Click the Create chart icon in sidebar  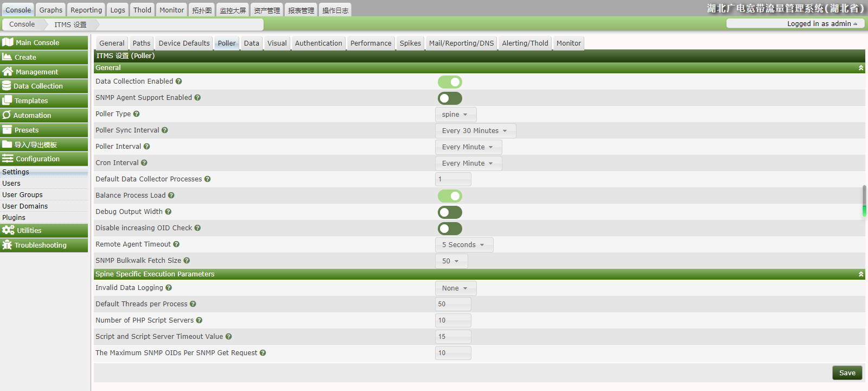(7, 57)
